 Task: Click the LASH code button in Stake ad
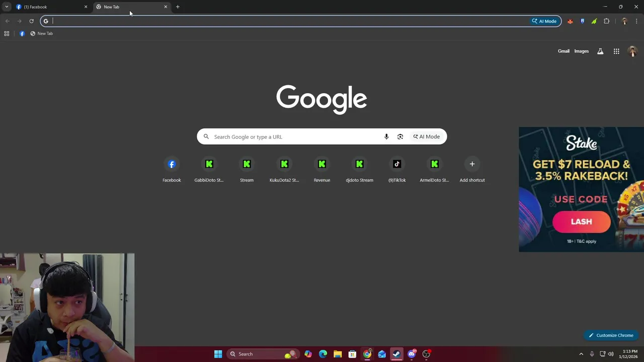tap(582, 222)
